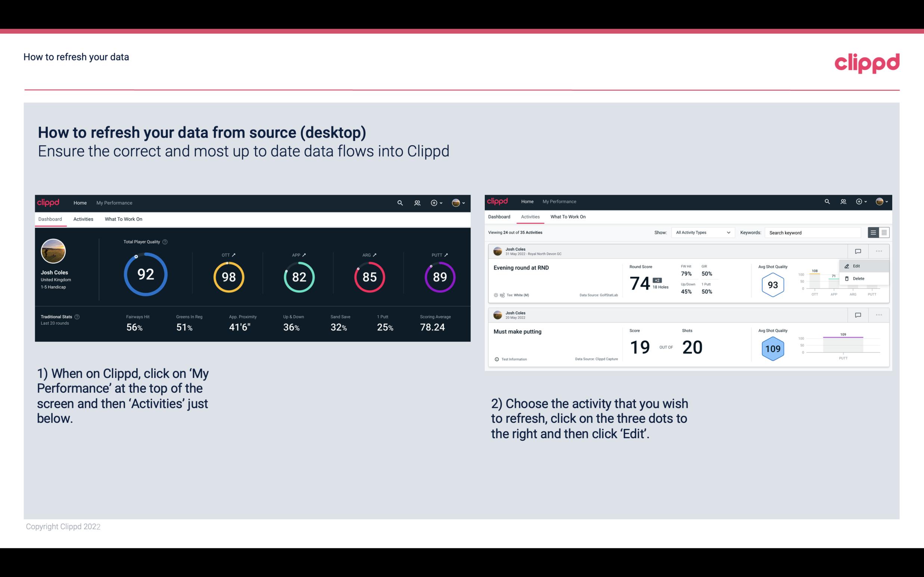924x577 pixels.
Task: Click the search icon in top navigation
Action: [399, 202]
